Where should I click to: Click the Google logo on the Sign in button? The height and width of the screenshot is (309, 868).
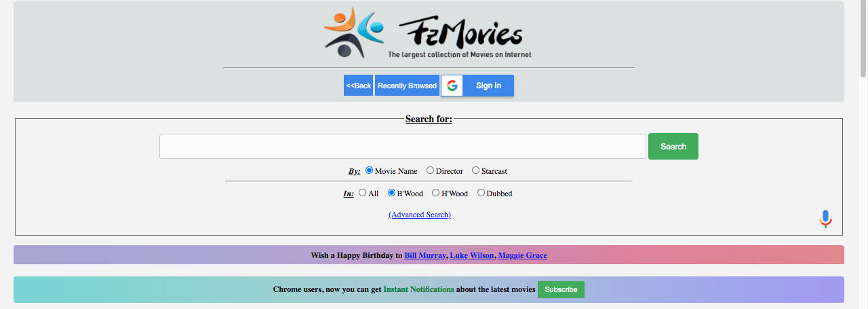pos(452,86)
